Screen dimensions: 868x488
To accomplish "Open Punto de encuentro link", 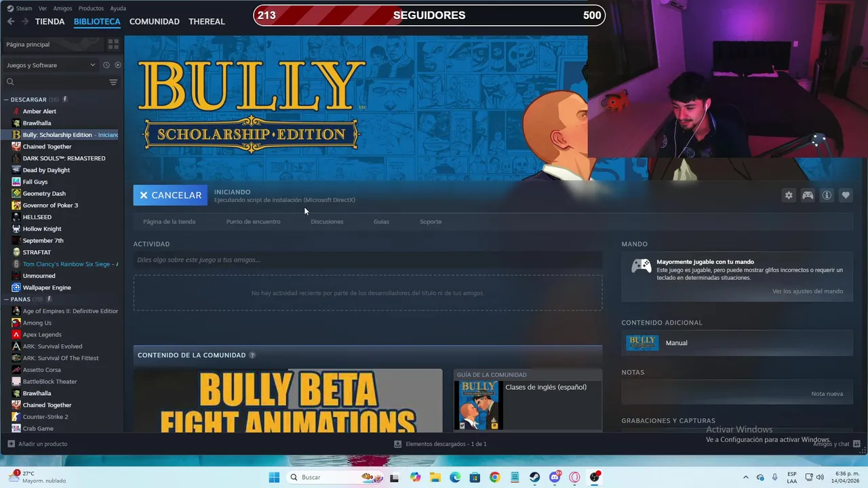I will click(253, 222).
